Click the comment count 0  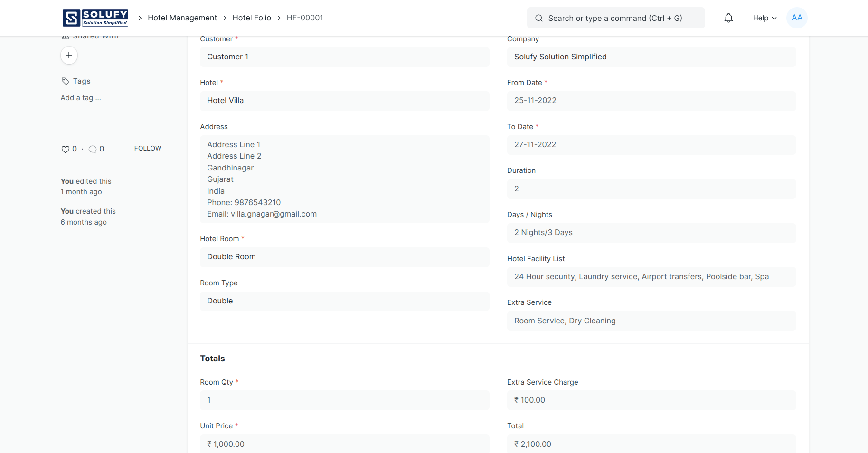(x=102, y=149)
